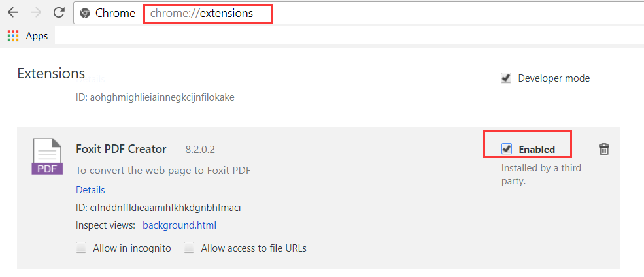Remove Foxit PDF Creator with the trash icon
The height and width of the screenshot is (277, 644).
(603, 150)
